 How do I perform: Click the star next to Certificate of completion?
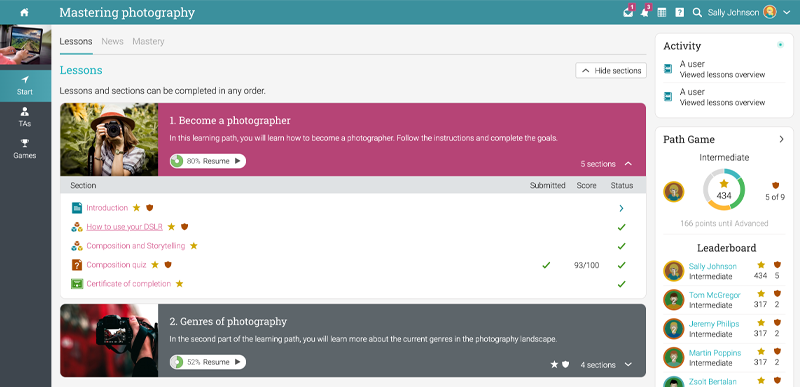tap(179, 283)
